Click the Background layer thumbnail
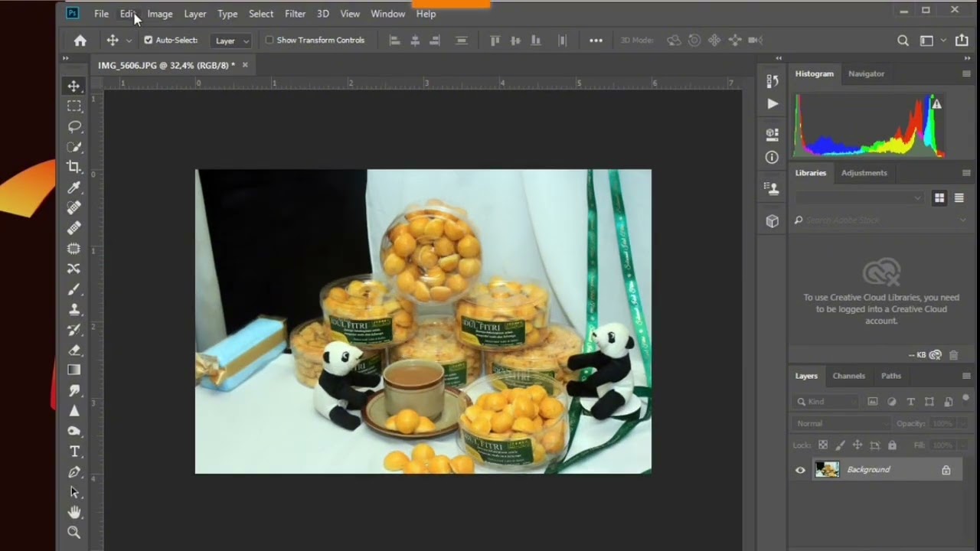The height and width of the screenshot is (551, 980). 827,470
